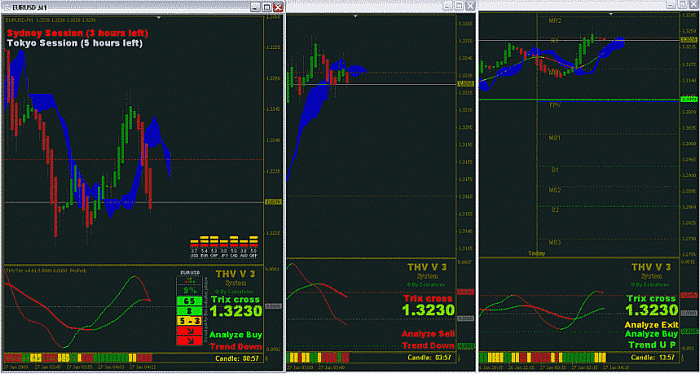Select the Analyze Sell signal text
The height and width of the screenshot is (374, 700).
tap(428, 334)
